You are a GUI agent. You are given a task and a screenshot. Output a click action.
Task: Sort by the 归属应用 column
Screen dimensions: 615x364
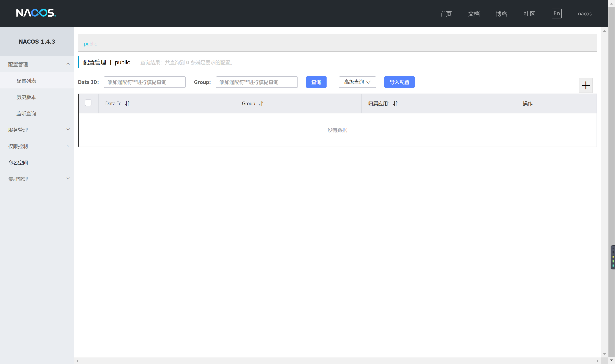[395, 103]
